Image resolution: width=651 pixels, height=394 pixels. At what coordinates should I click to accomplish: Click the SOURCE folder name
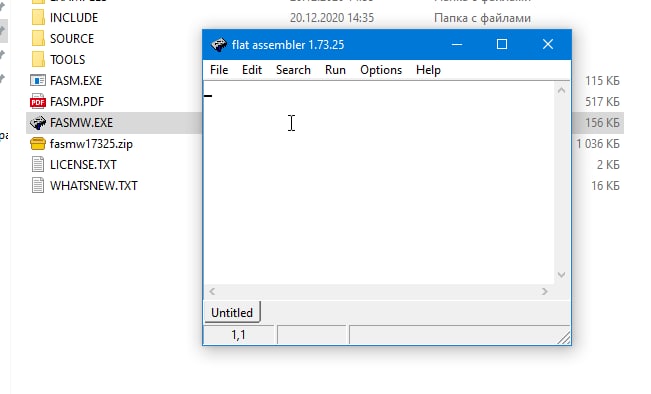[x=72, y=39]
